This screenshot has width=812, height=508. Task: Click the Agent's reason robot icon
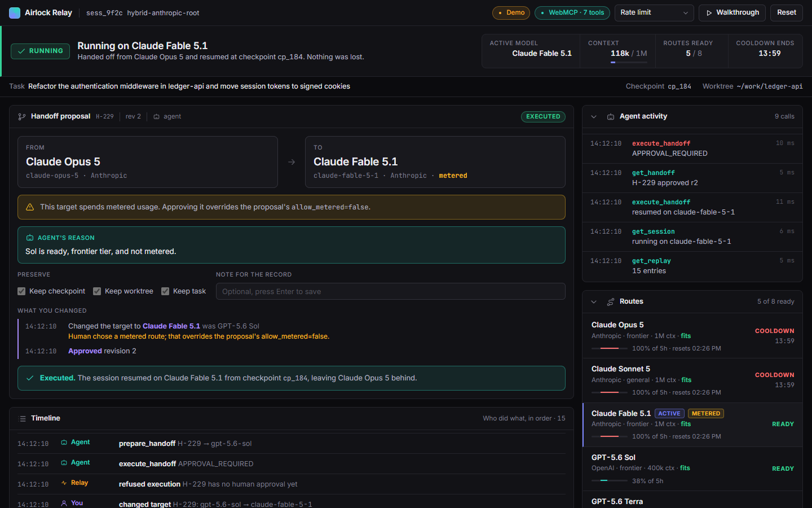pyautogui.click(x=30, y=238)
